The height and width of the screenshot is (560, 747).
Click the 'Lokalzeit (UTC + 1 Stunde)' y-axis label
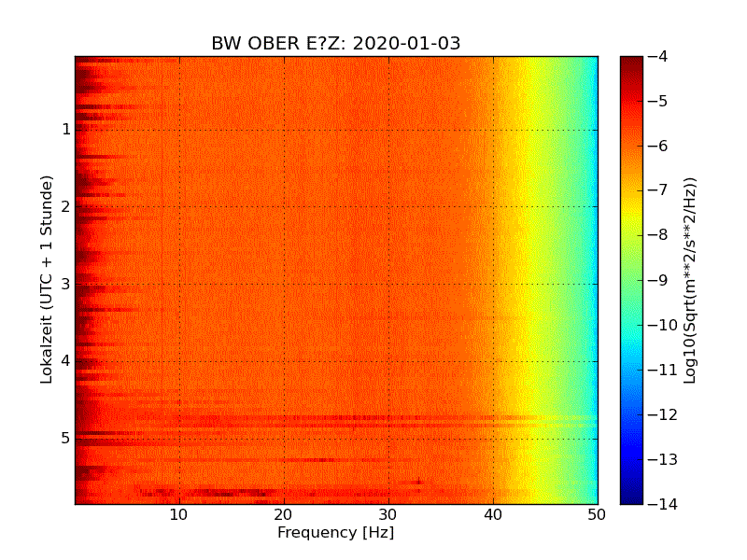tap(46, 279)
